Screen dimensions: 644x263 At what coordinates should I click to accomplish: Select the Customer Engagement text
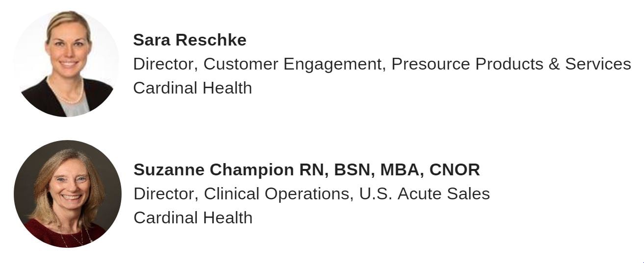(x=292, y=64)
